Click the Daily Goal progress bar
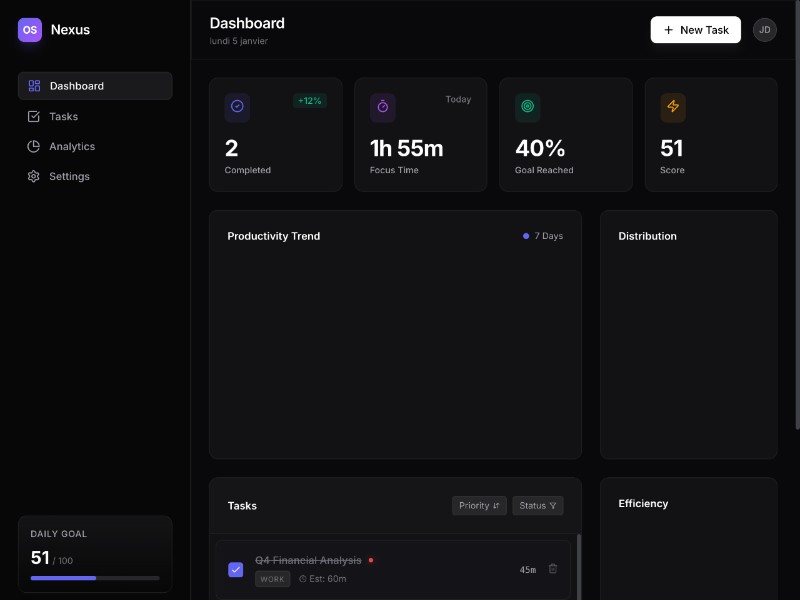The image size is (800, 600). (x=95, y=578)
